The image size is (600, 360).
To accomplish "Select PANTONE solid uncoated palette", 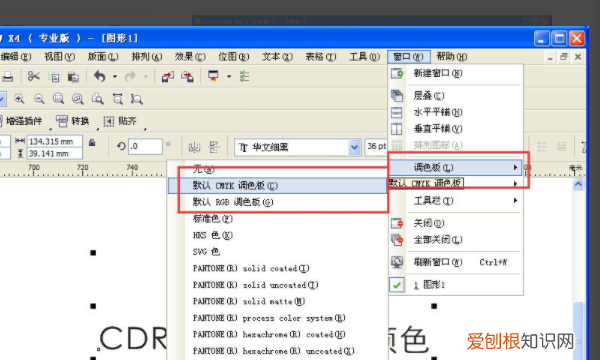I will (277, 285).
